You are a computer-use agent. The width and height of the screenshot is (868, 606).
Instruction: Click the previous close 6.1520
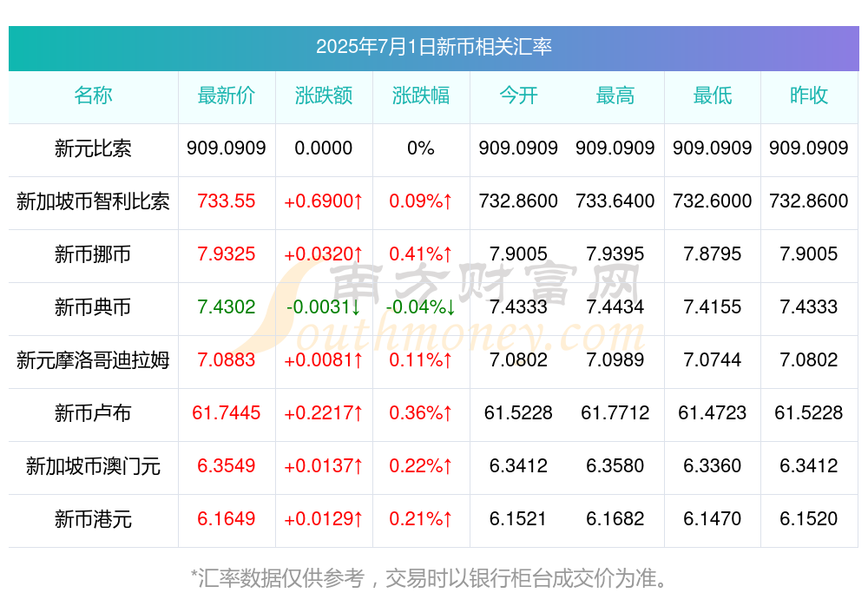click(809, 519)
